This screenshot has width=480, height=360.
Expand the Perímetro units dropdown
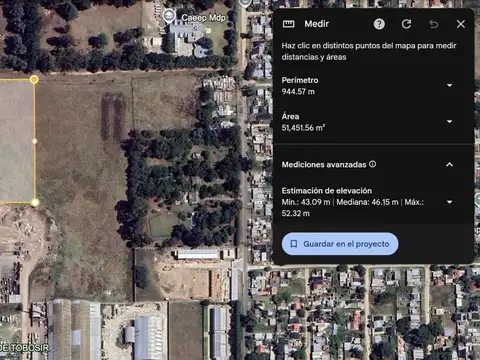tap(449, 86)
